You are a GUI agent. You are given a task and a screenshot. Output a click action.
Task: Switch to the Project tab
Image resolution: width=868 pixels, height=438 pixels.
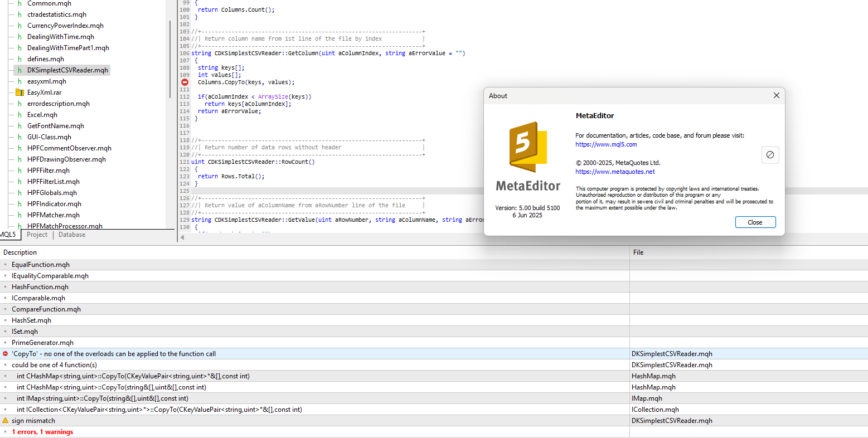pyautogui.click(x=37, y=235)
